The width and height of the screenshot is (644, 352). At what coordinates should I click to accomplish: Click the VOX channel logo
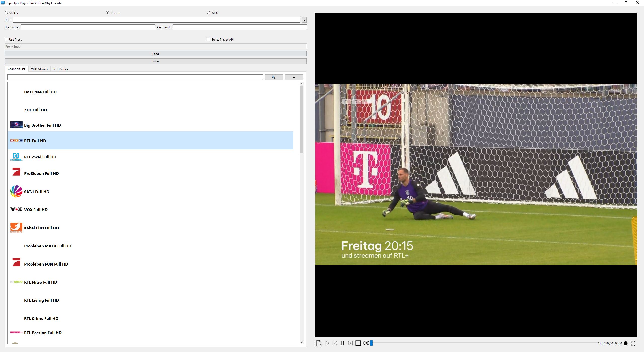coord(16,209)
